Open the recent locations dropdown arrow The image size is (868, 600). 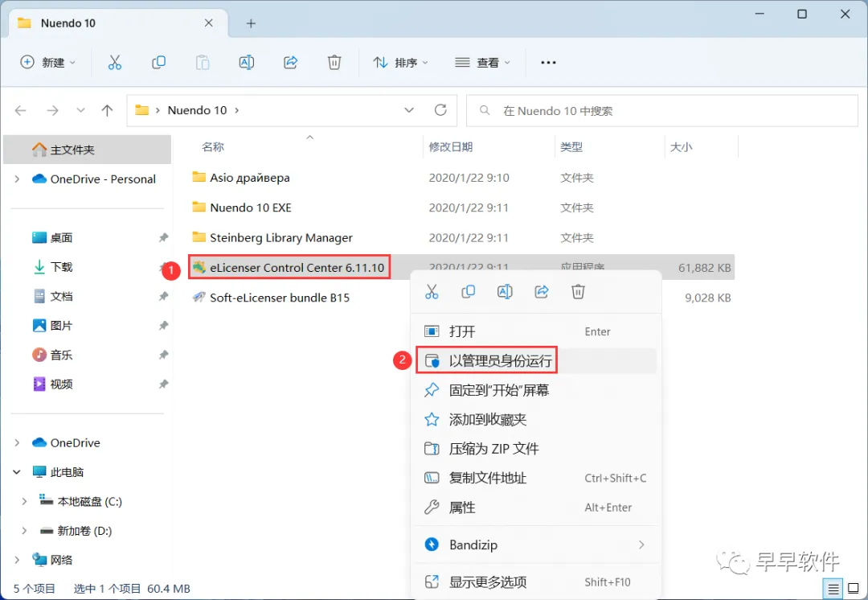81,110
